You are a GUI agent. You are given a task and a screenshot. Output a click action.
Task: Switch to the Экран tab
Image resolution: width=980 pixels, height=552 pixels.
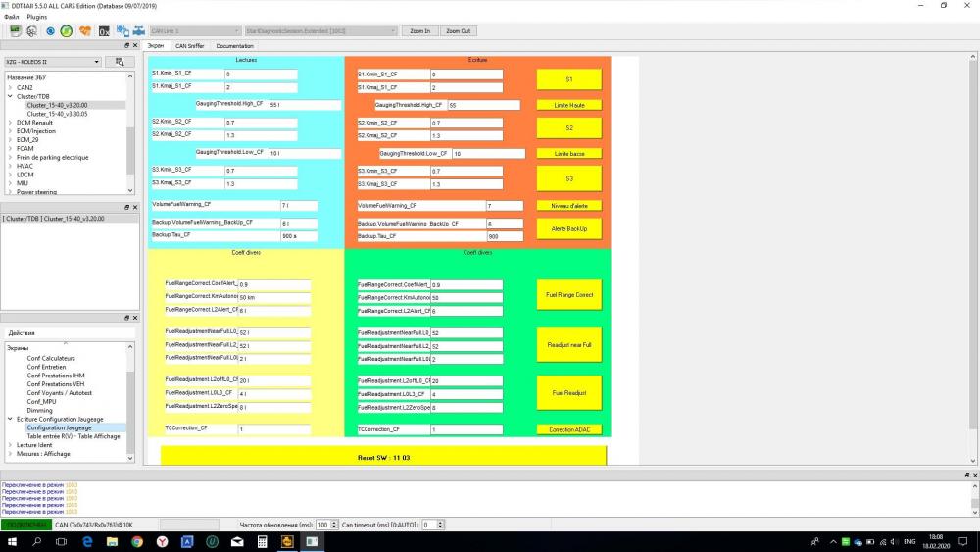click(x=156, y=46)
